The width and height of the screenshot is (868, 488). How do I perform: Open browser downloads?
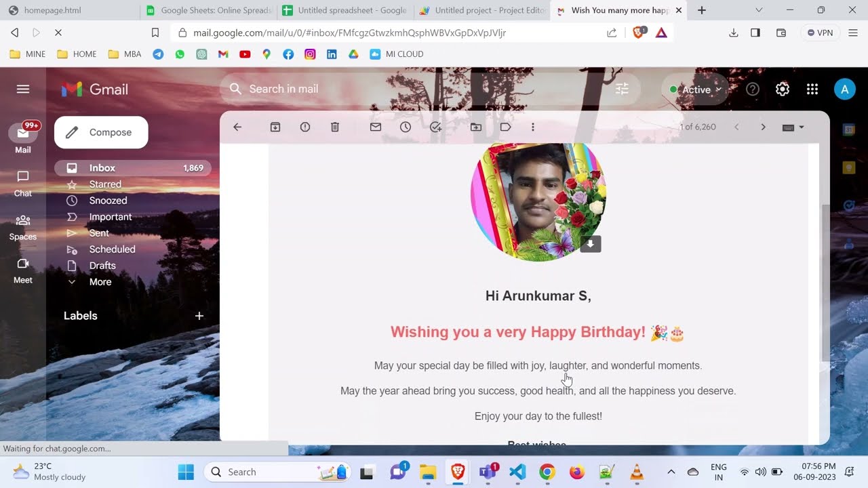[x=734, y=33]
